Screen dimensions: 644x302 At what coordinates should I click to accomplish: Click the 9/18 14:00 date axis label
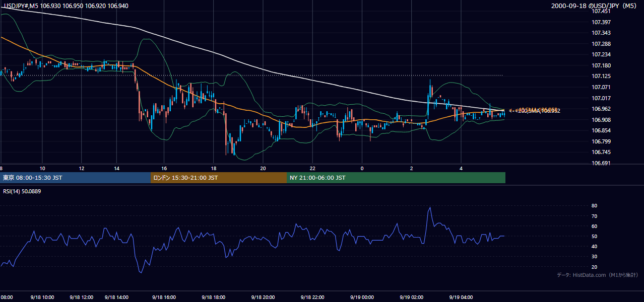point(117,297)
